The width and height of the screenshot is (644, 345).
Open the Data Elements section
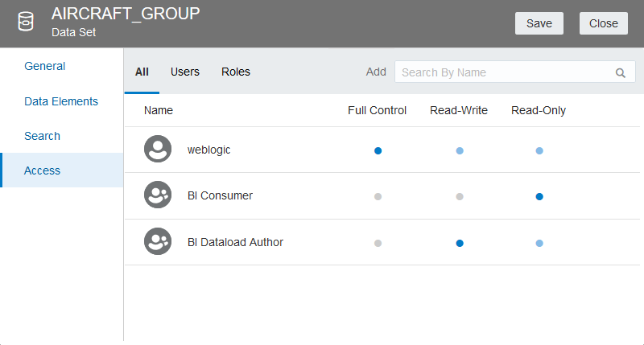click(x=61, y=101)
